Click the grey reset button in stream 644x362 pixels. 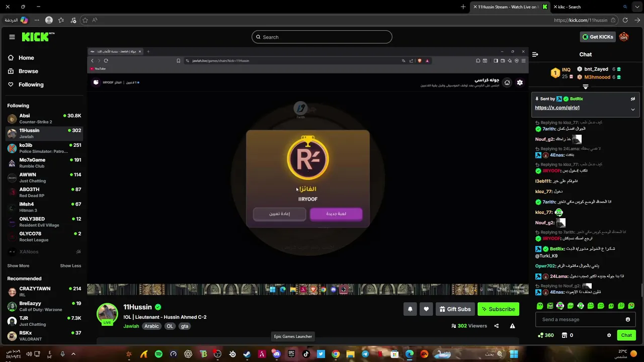click(279, 214)
